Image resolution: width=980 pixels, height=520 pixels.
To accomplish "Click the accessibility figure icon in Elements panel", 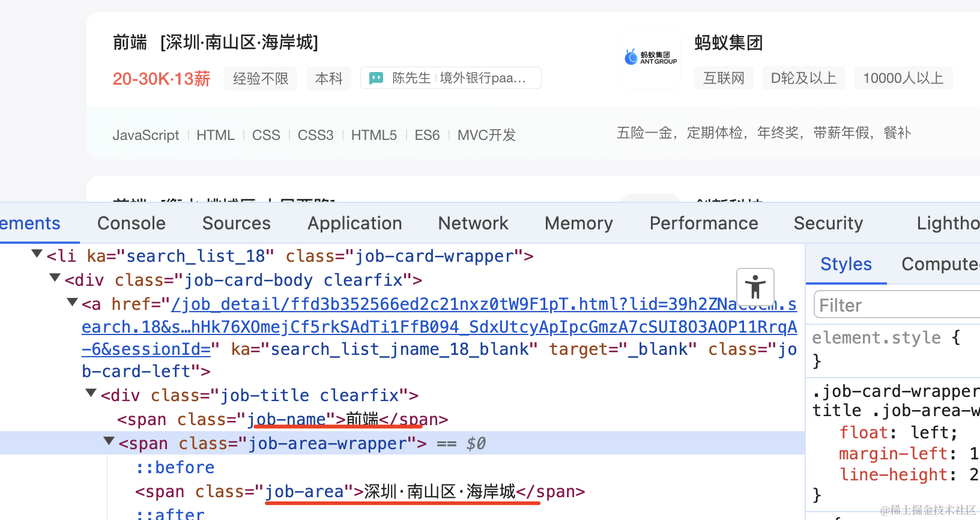I will pos(755,286).
